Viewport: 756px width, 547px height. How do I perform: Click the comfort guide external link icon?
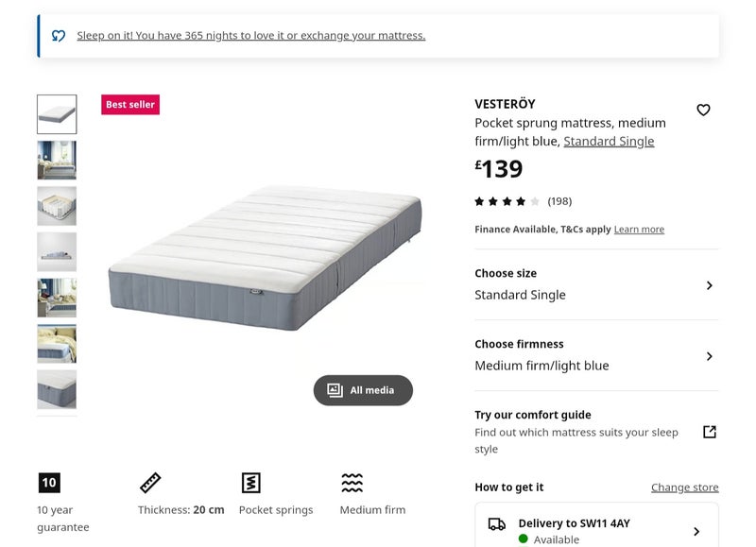710,432
